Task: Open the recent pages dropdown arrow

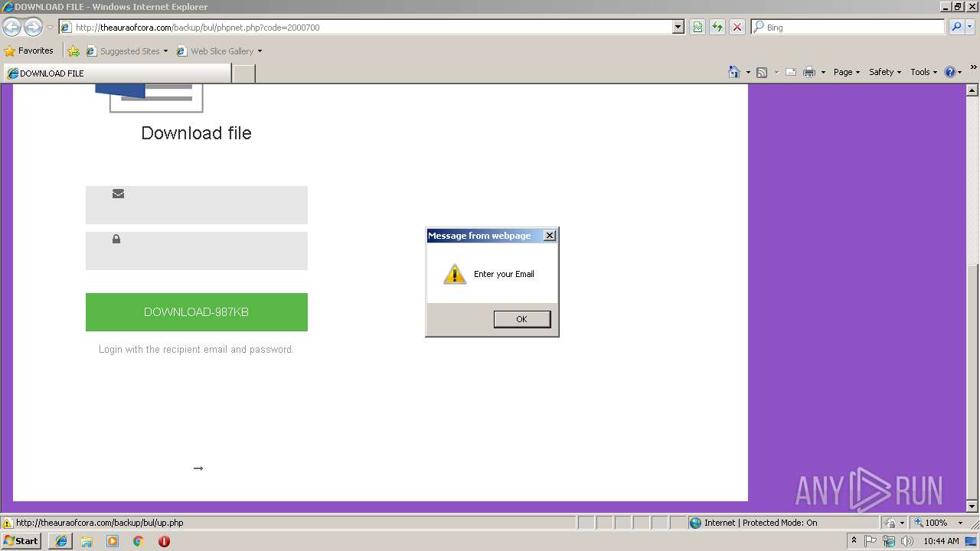Action: [50, 28]
